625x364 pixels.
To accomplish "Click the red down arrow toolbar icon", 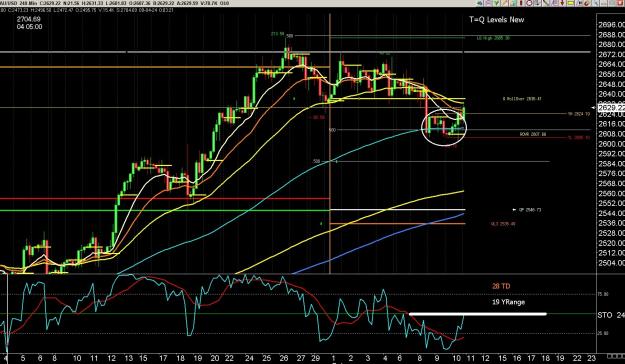I will [x=562, y=3].
